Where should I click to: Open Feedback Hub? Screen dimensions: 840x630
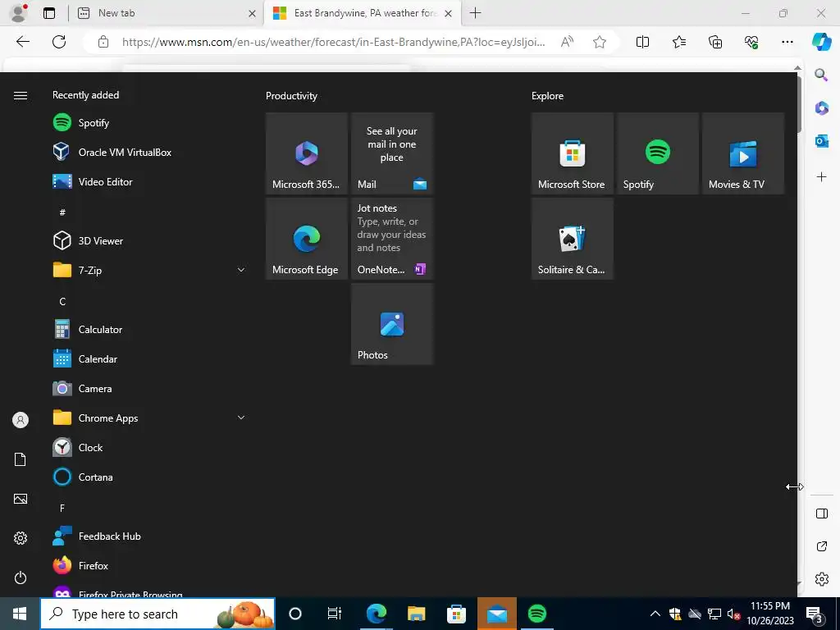click(x=149, y=536)
